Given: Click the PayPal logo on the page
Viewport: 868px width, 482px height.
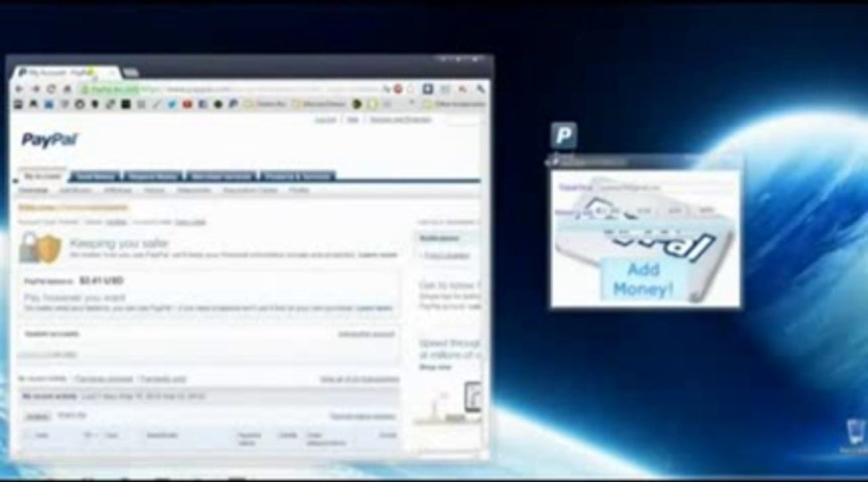Looking at the screenshot, I should tap(50, 140).
